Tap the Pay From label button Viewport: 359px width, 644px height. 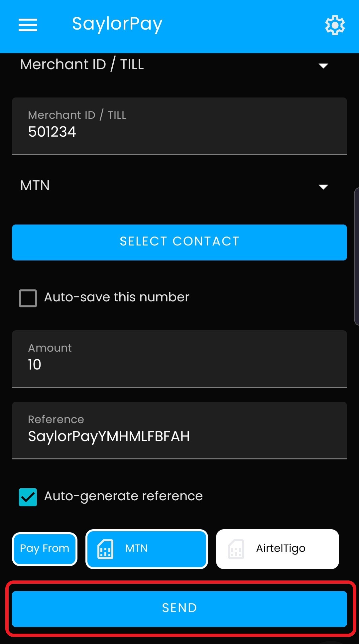pyautogui.click(x=45, y=549)
